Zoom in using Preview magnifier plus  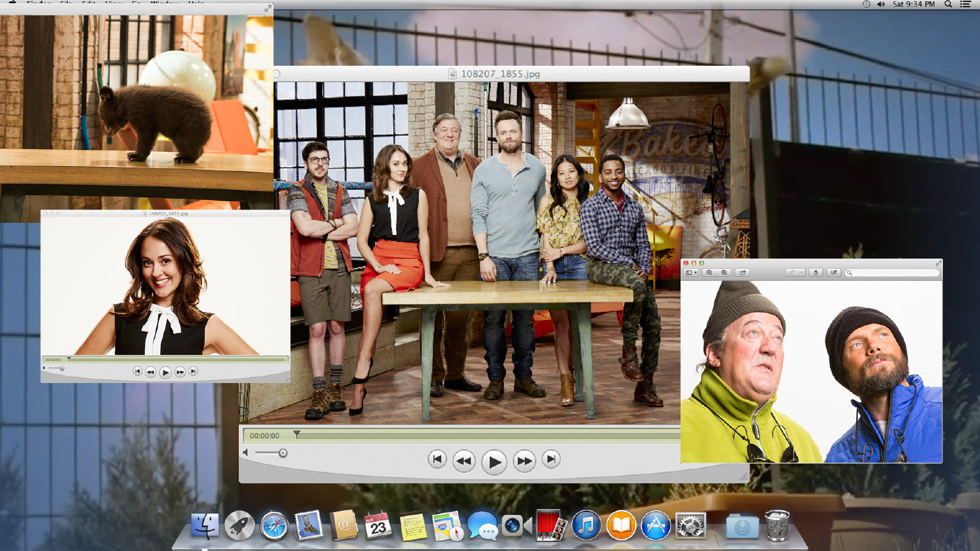[724, 273]
